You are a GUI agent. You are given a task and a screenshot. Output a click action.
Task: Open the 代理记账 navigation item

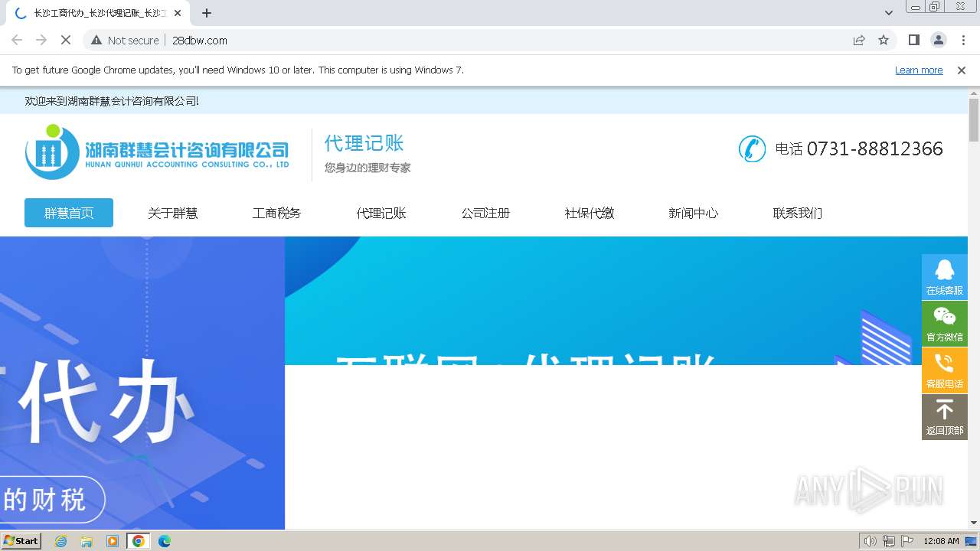(381, 213)
